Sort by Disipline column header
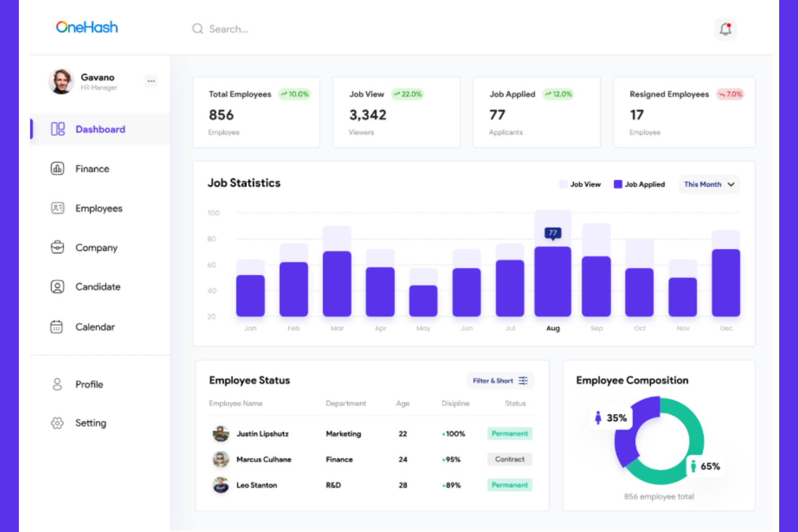The image size is (798, 532). (456, 403)
